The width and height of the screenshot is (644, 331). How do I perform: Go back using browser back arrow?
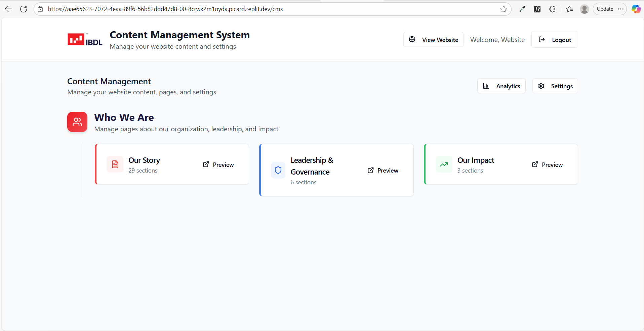[x=8, y=9]
